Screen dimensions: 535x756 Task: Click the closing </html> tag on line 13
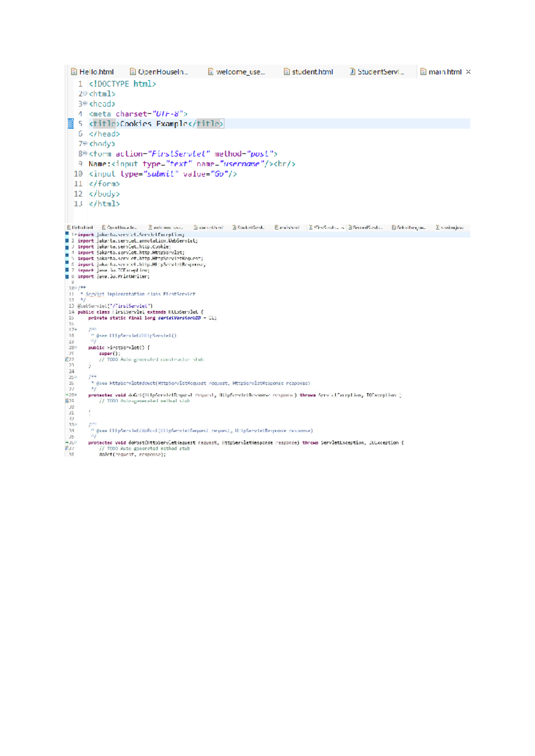click(x=104, y=204)
